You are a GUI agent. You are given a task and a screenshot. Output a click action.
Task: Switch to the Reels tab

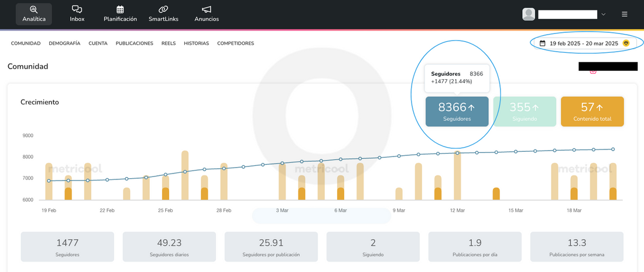click(x=169, y=43)
